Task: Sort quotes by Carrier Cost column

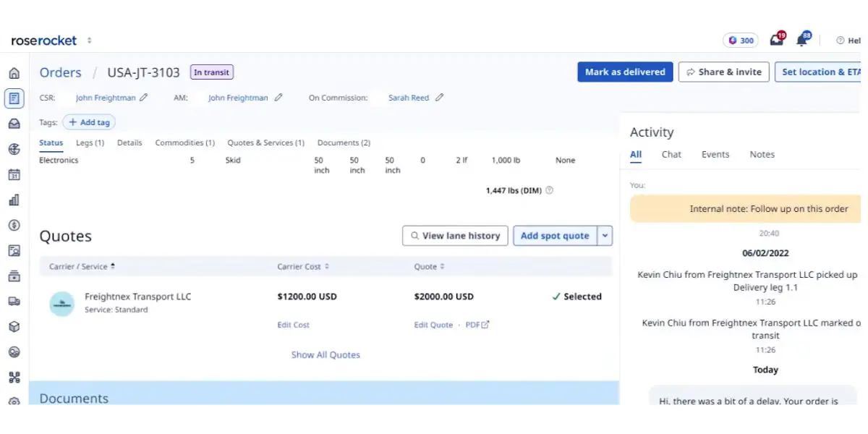Action: (303, 267)
